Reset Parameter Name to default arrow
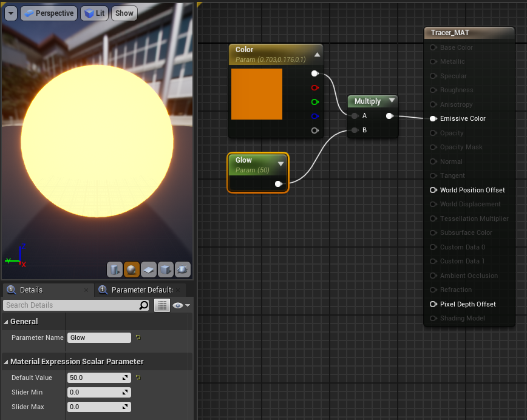The image size is (527, 420). point(138,337)
